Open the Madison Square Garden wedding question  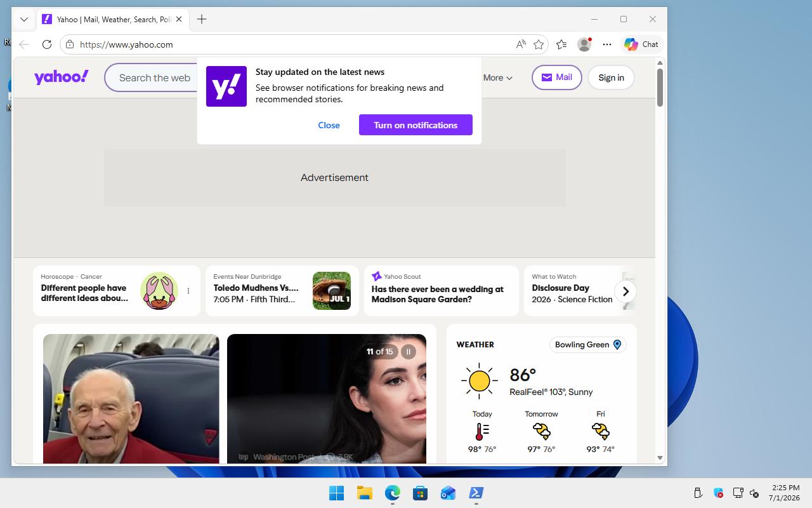442,291
